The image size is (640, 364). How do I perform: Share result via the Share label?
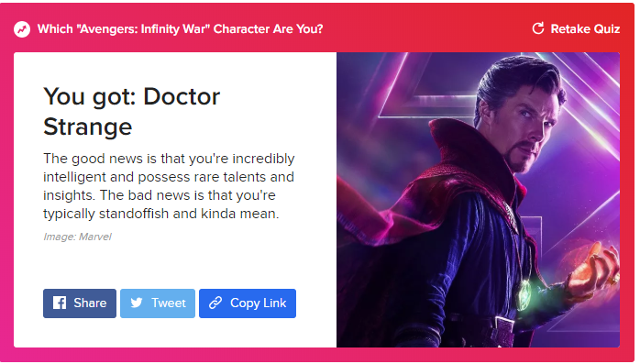tap(90, 303)
